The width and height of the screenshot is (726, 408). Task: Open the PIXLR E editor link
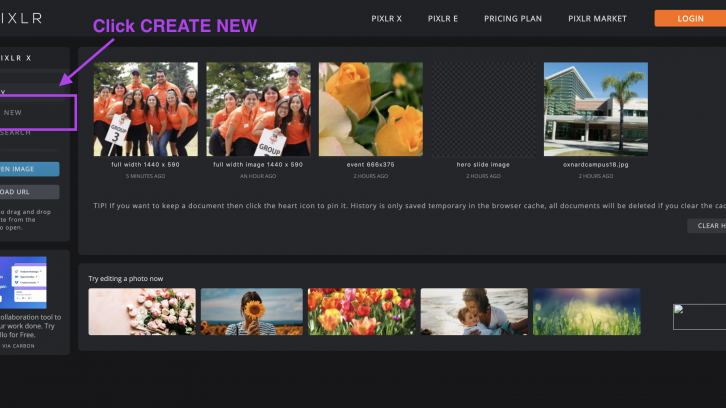click(x=443, y=19)
